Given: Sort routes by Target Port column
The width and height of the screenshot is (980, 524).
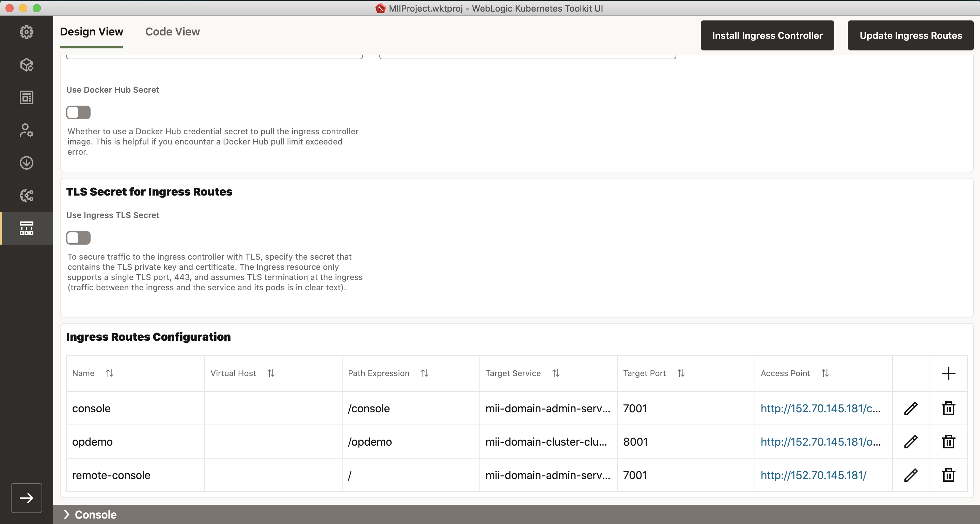Looking at the screenshot, I should [x=681, y=373].
